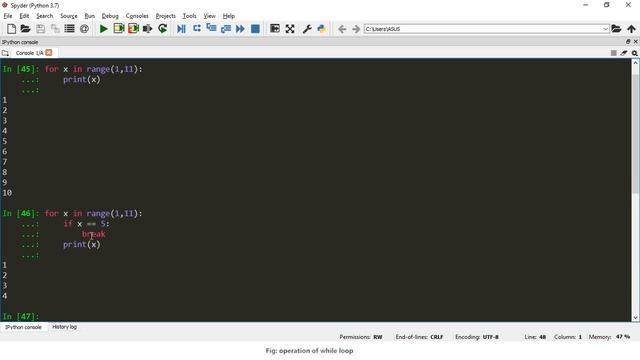Image resolution: width=640 pixels, height=360 pixels.
Task: Click the @ symbol finder icon
Action: (x=84, y=29)
